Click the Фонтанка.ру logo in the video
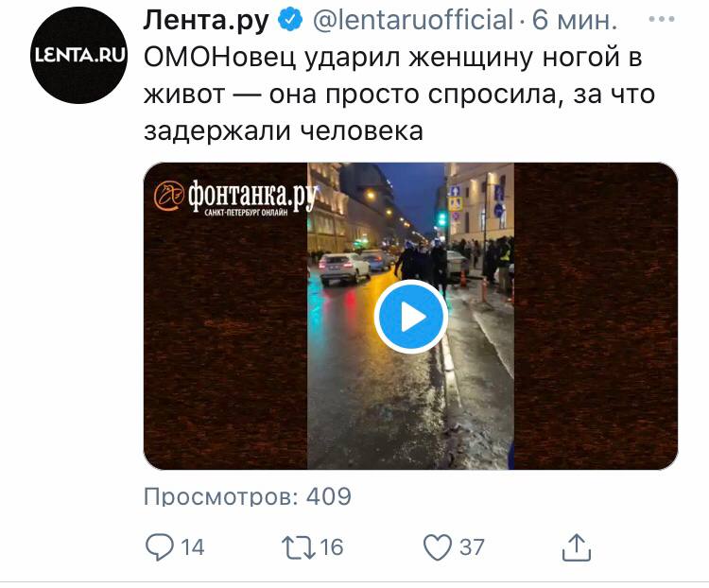 coord(234,197)
